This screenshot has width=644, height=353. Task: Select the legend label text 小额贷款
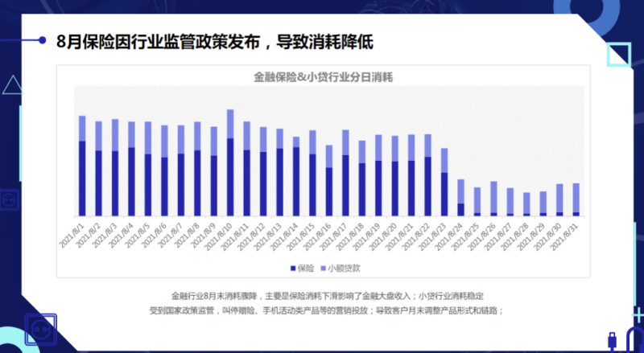point(345,269)
